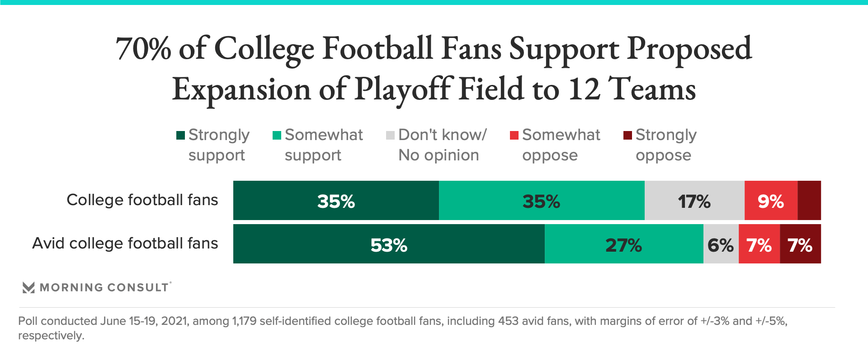Click the poll methodology footnote text
868x347 pixels.
click(x=402, y=328)
